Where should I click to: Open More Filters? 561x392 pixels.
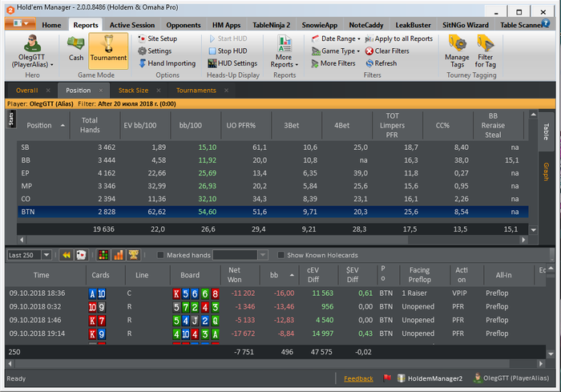(x=333, y=63)
